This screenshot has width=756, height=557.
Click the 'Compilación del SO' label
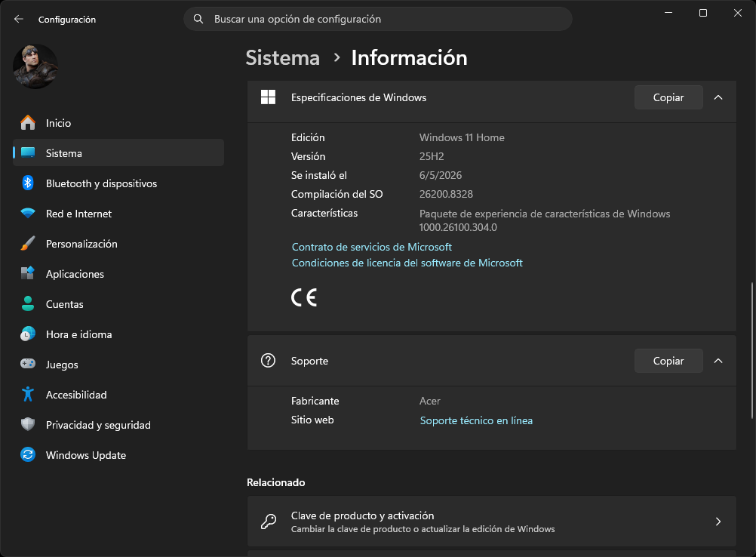(337, 194)
